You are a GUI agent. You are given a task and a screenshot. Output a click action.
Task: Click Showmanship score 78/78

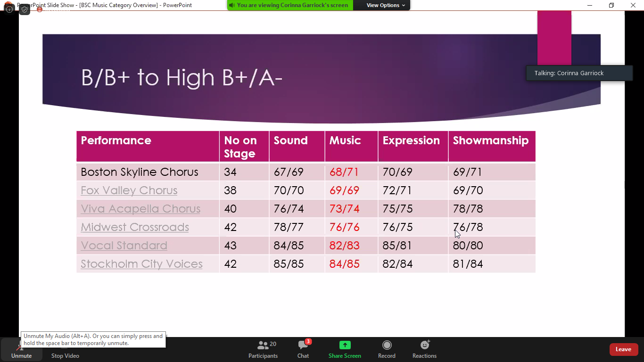click(x=468, y=209)
